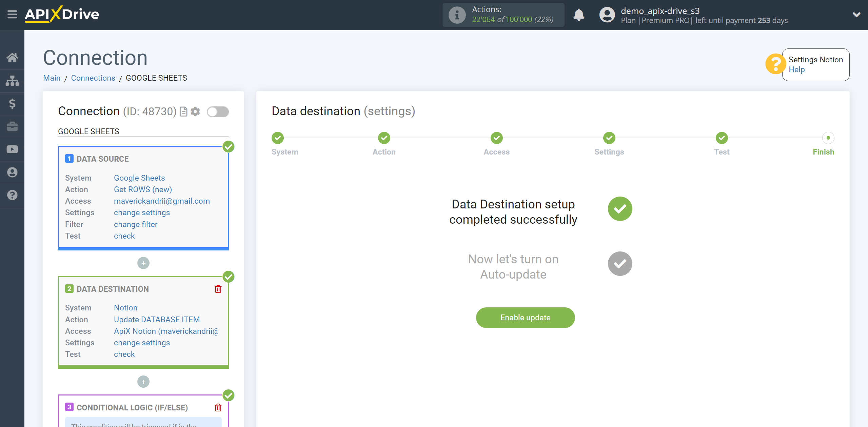Toggle the Connection enable/disable switch

(218, 112)
